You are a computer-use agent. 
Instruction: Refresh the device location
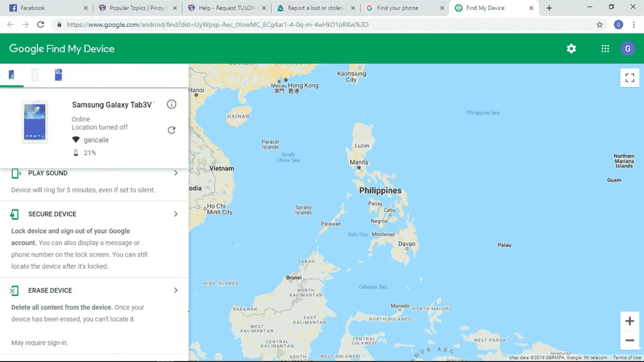172,130
